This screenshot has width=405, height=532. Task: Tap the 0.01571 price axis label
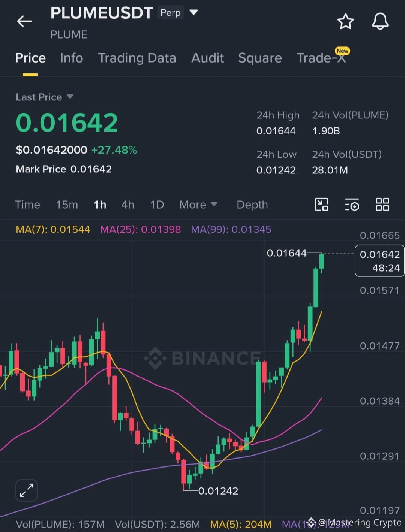379,290
